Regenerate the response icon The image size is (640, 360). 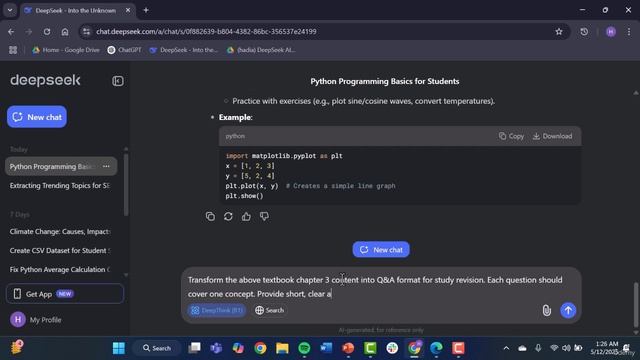[x=228, y=216]
